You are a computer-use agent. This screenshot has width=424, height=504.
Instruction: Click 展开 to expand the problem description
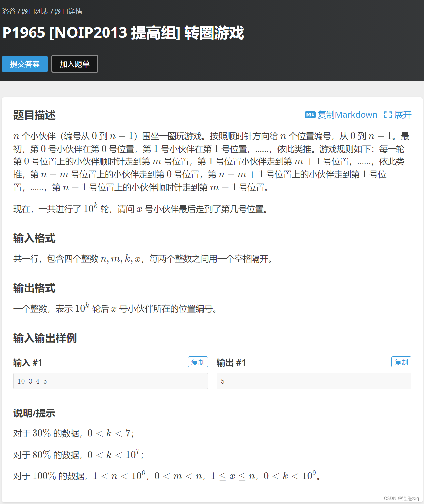point(403,115)
